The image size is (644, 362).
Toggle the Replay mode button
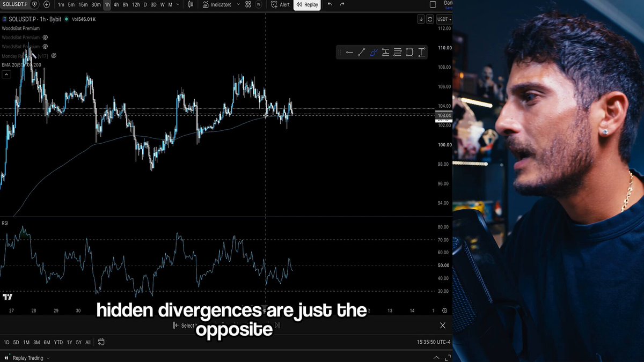[307, 5]
